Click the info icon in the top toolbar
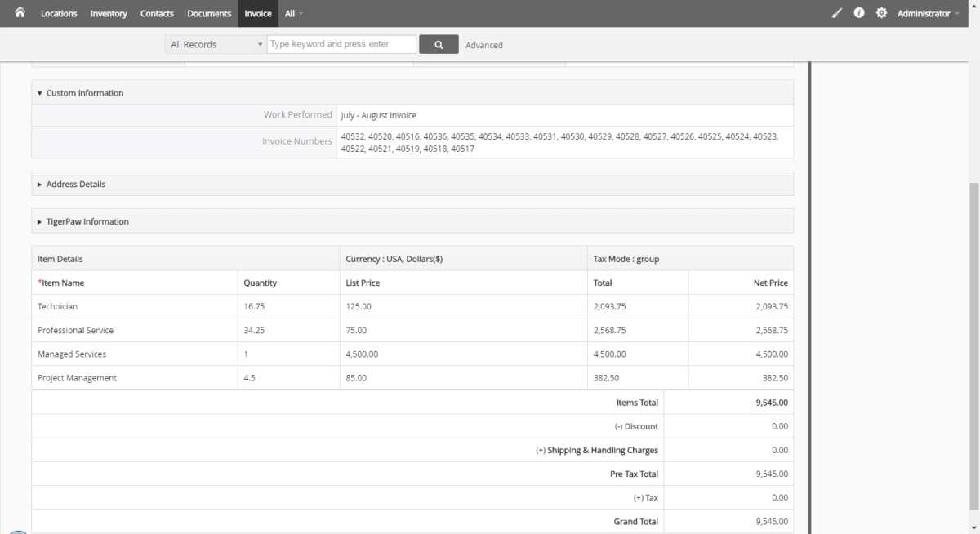 tap(858, 13)
